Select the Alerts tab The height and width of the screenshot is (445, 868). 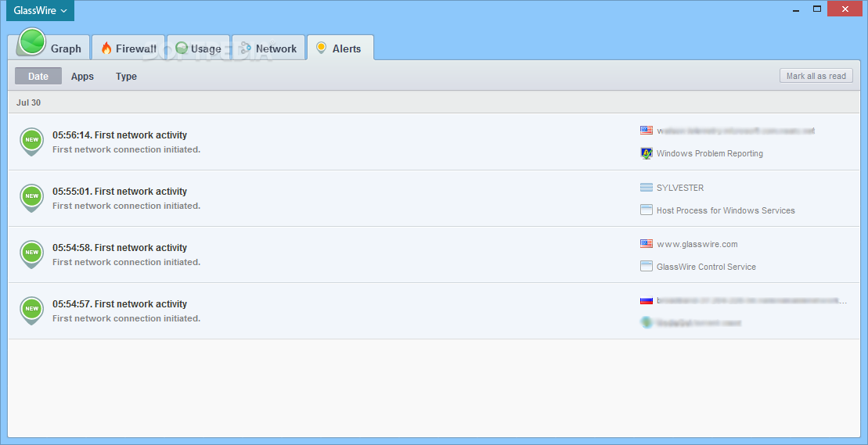click(340, 48)
